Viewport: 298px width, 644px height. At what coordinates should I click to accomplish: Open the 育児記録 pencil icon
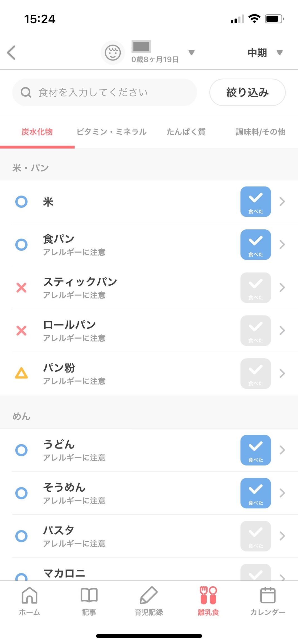[x=149, y=600]
